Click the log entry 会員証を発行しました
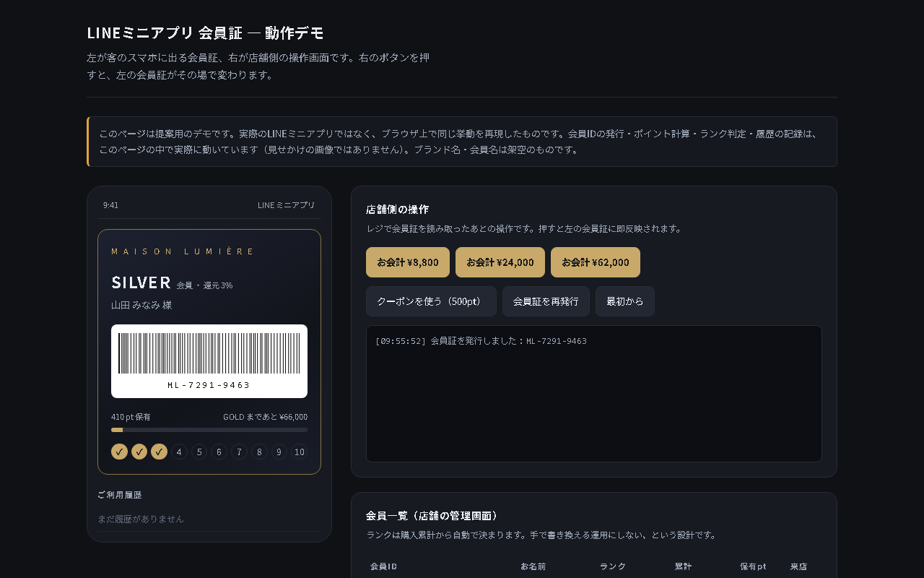This screenshot has width=924, height=578. pos(481,341)
